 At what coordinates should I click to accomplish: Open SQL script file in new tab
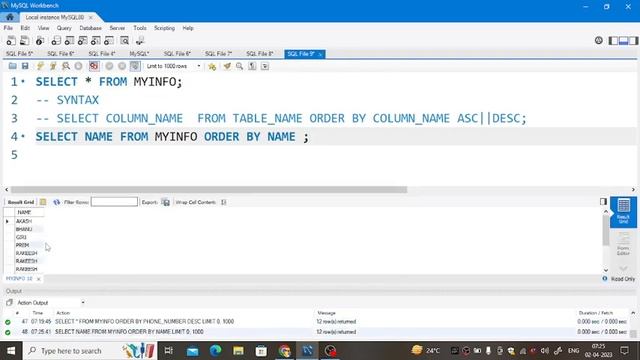pos(24,40)
